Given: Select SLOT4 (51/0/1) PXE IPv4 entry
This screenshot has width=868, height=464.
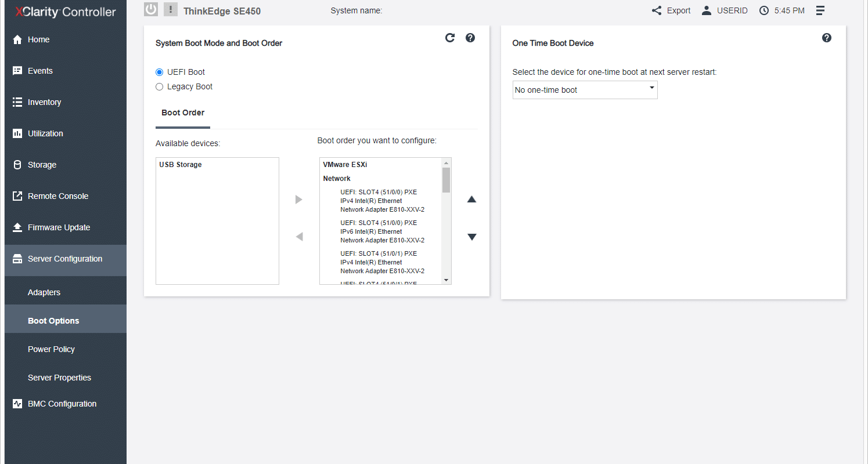Looking at the screenshot, I should click(x=383, y=262).
